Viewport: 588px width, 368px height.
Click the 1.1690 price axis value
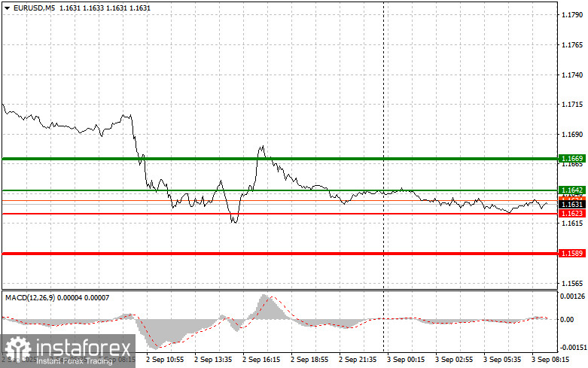point(572,134)
